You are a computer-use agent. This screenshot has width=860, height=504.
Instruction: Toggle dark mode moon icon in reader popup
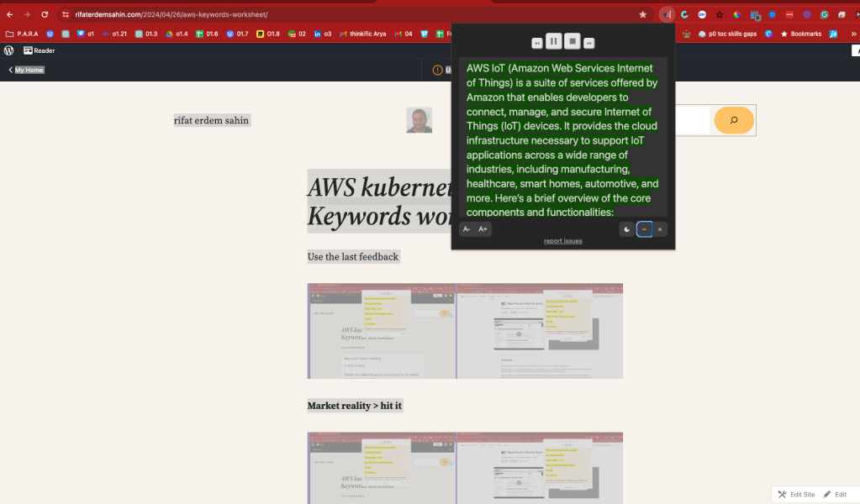coord(627,229)
